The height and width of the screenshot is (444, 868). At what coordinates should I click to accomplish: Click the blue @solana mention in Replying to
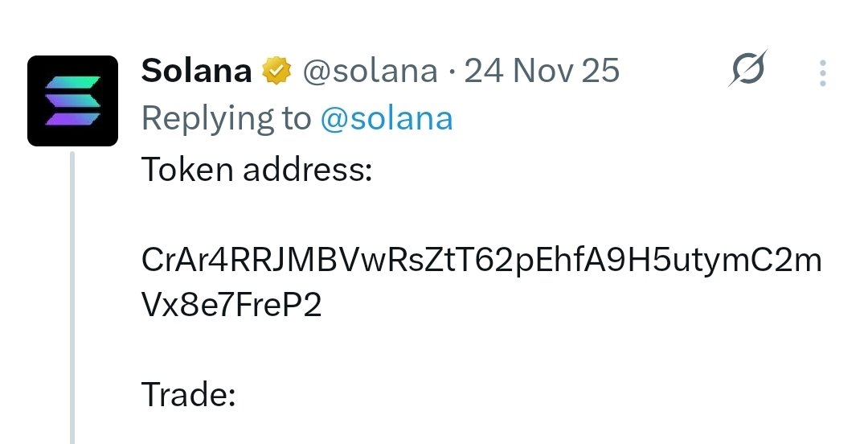click(x=387, y=119)
